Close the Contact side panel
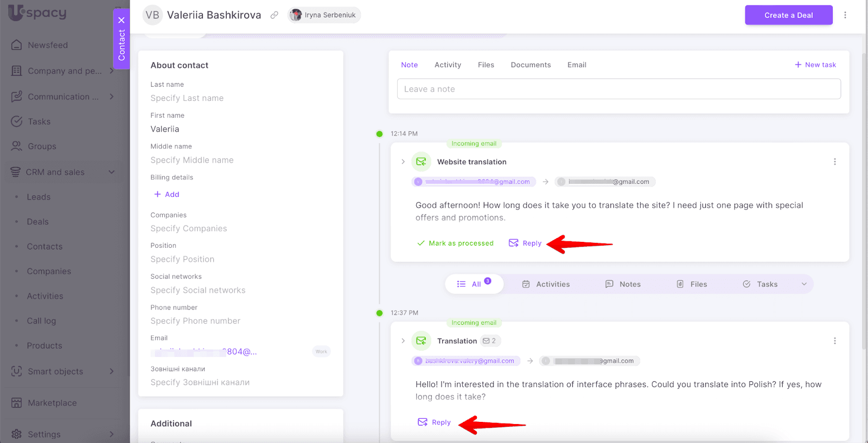Image resolution: width=868 pixels, height=443 pixels. click(x=122, y=20)
